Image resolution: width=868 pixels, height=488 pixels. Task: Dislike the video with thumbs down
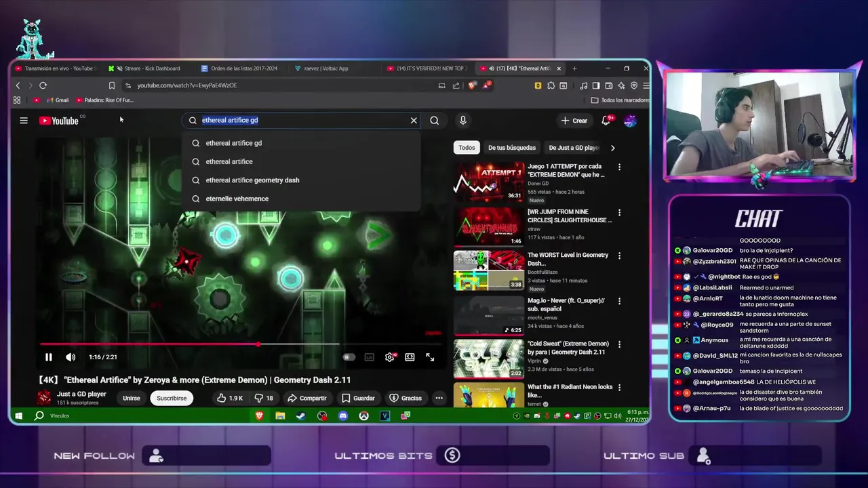264,399
